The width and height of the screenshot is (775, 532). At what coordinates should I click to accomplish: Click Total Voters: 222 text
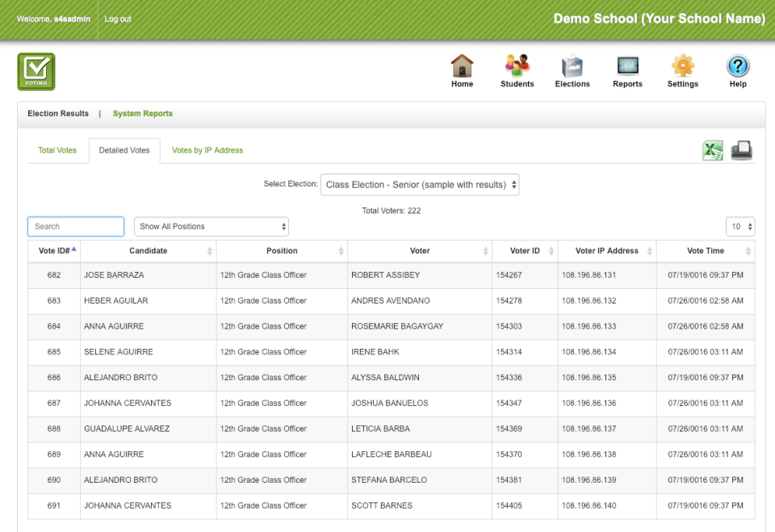point(391,211)
